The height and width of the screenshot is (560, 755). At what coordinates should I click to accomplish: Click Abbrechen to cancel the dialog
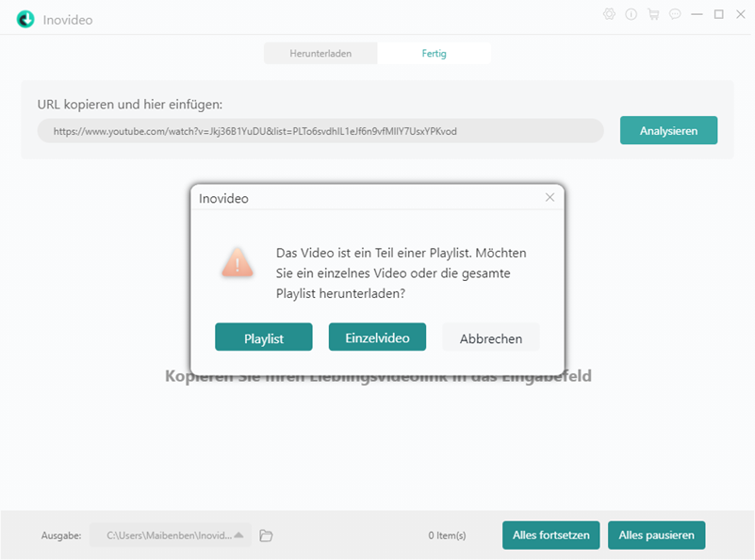tap(491, 338)
